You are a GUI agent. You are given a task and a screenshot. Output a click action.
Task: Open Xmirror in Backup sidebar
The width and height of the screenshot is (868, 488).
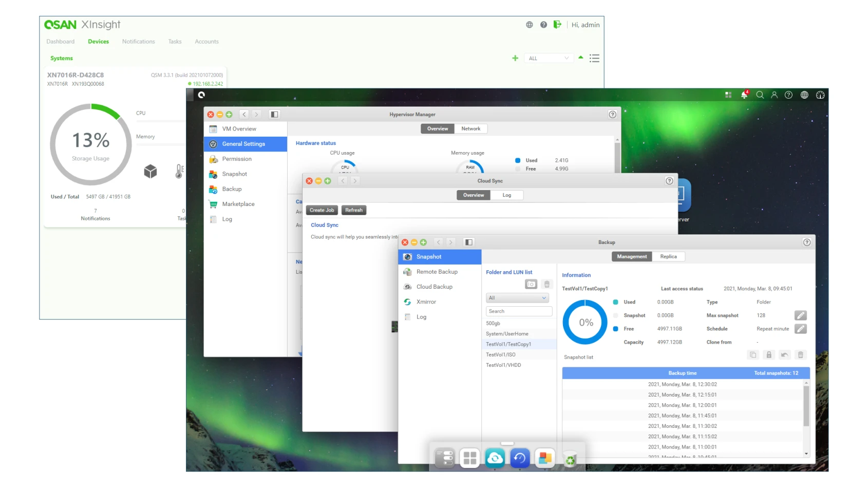[x=440, y=302]
